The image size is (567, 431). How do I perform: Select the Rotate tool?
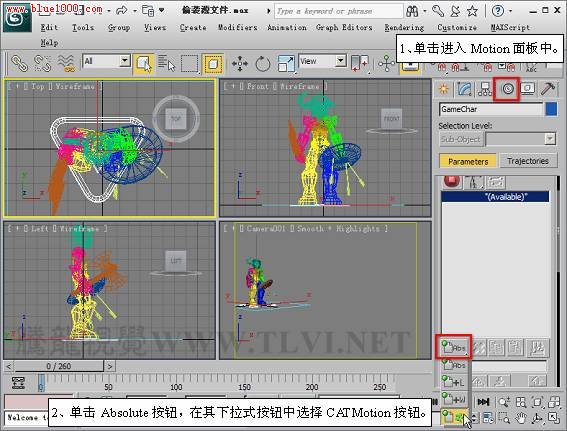click(263, 64)
